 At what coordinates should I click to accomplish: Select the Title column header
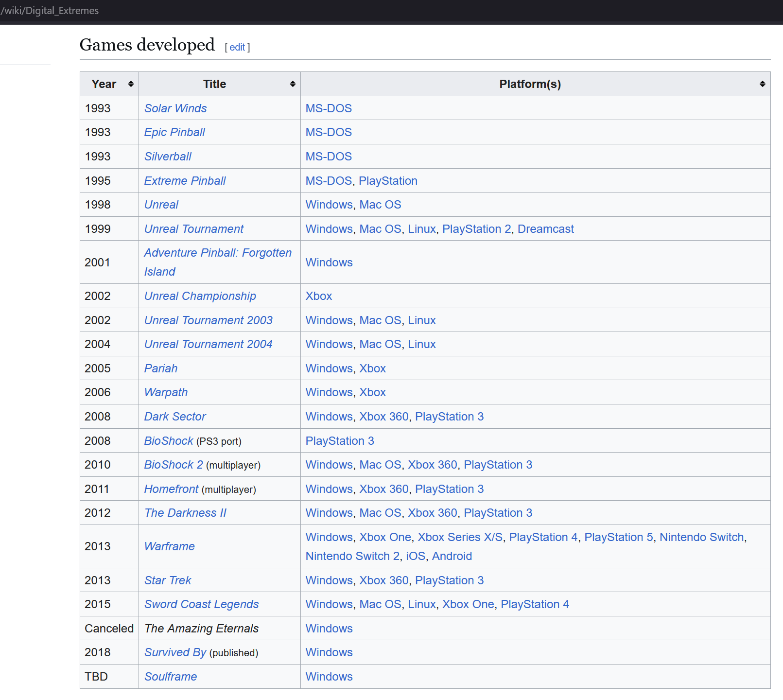(x=220, y=84)
